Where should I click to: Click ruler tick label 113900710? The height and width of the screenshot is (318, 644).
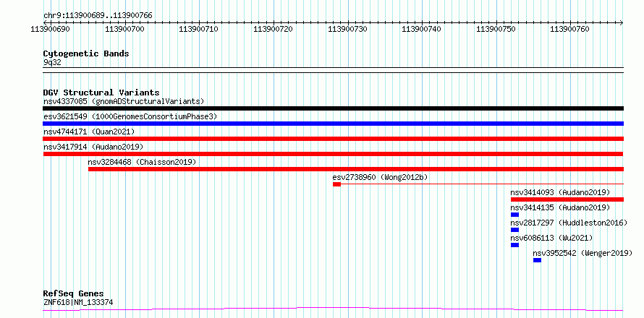[199, 29]
